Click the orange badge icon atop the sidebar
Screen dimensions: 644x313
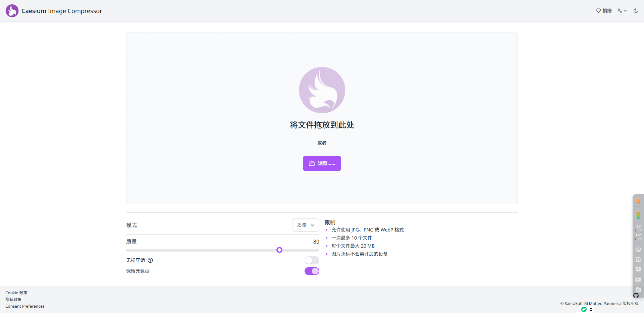click(x=638, y=201)
